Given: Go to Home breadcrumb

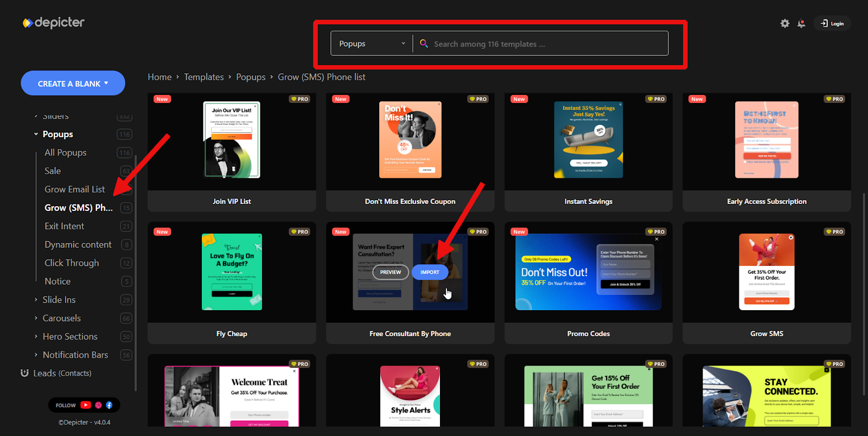Looking at the screenshot, I should 159,77.
